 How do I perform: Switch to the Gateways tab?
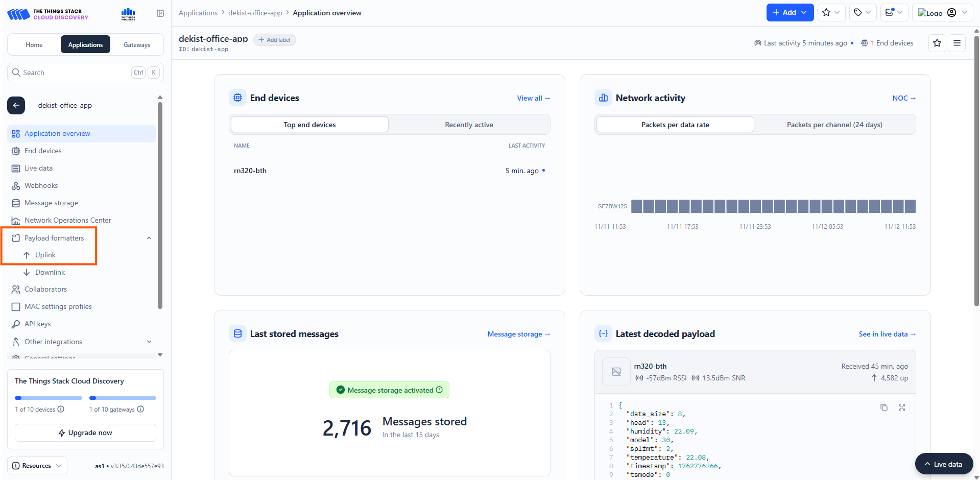(x=136, y=45)
